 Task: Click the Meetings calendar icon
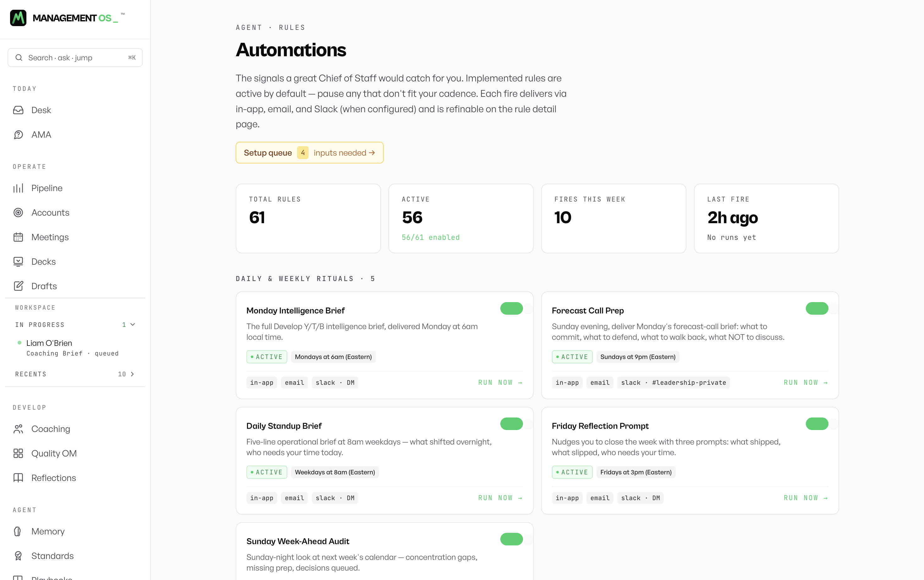pos(18,237)
